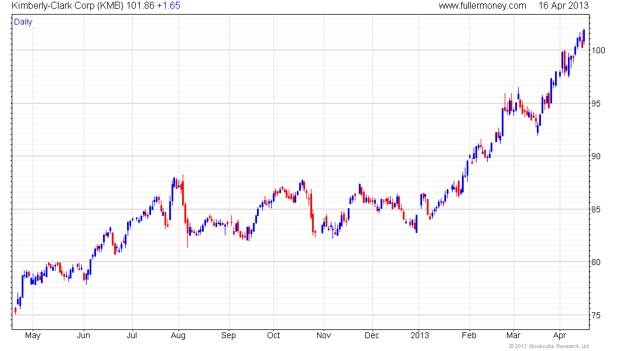Select the 80 price axis label
The height and width of the screenshot is (351, 644).
point(595,262)
